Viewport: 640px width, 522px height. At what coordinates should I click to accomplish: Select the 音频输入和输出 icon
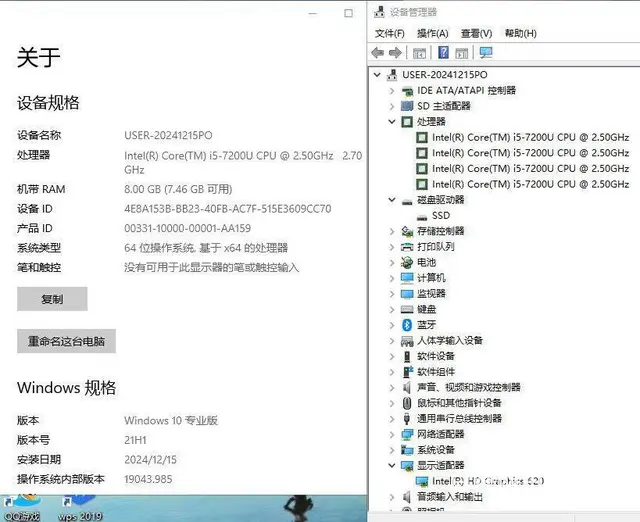[x=407, y=497]
